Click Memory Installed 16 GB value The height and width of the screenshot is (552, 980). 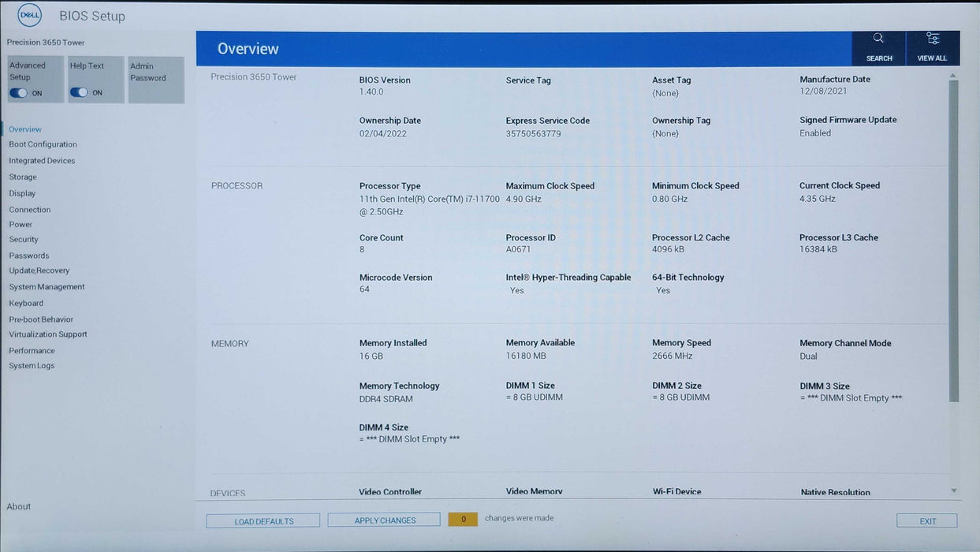pyautogui.click(x=371, y=356)
